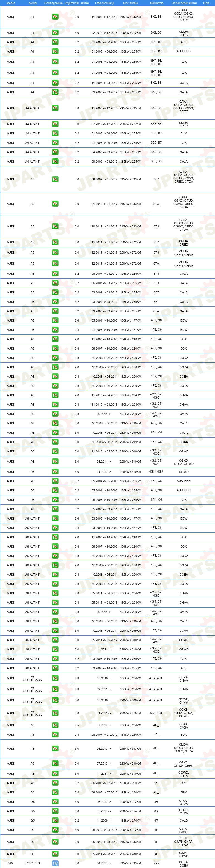Click fuel icon in A4 AVANT 245kW row
Image resolution: width=215 pixels, height=868 pixels.
click(x=55, y=108)
